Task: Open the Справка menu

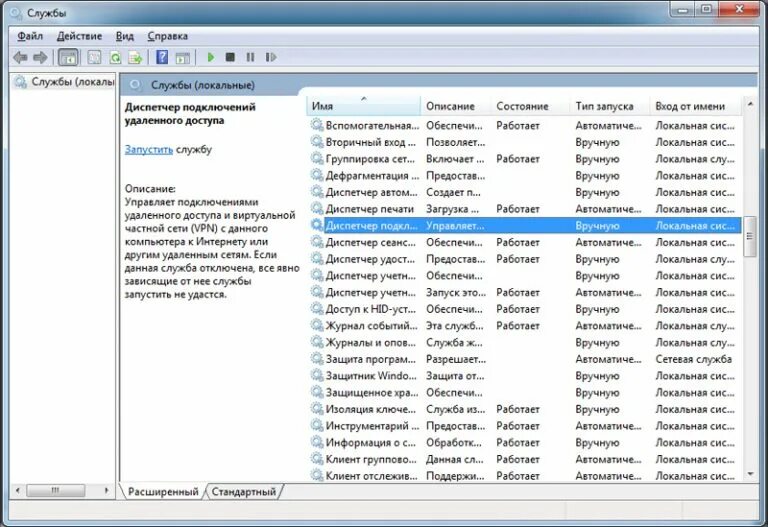Action: [168, 36]
